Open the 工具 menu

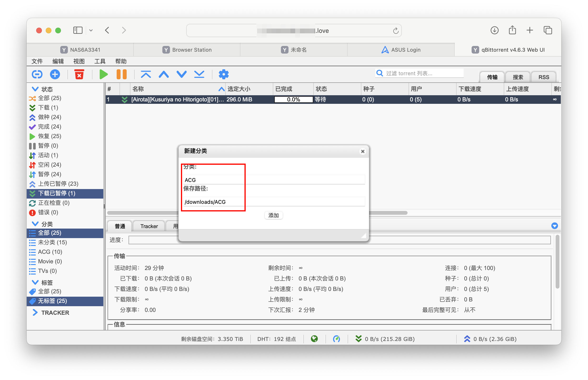[100, 61]
